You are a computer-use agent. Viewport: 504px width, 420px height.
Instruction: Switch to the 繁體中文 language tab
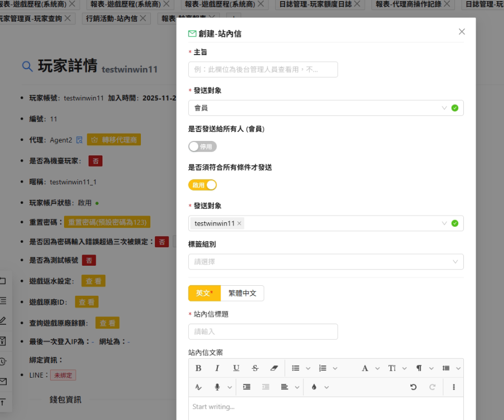(x=242, y=293)
